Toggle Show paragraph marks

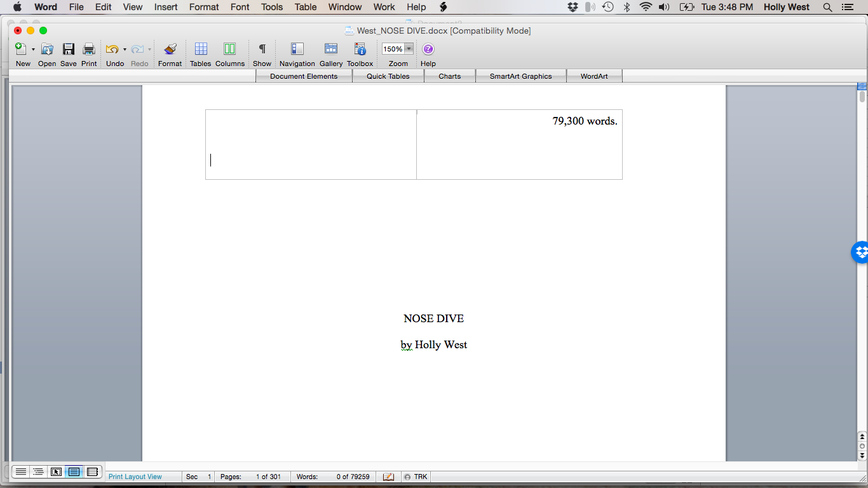[262, 49]
